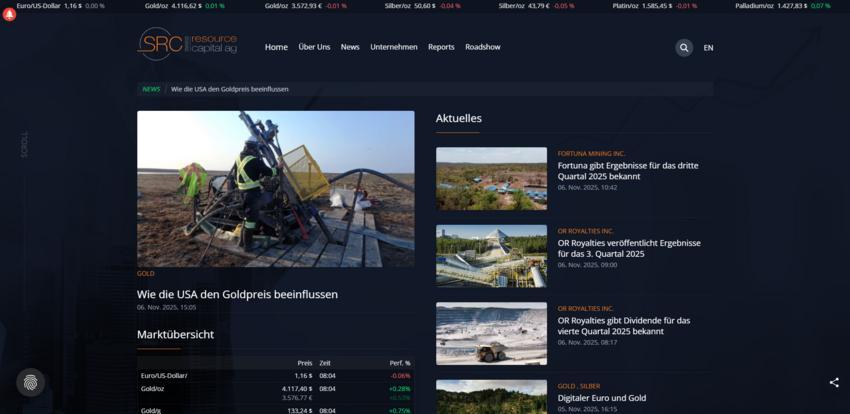Switch language to EN
The image size is (850, 414).
tap(708, 48)
